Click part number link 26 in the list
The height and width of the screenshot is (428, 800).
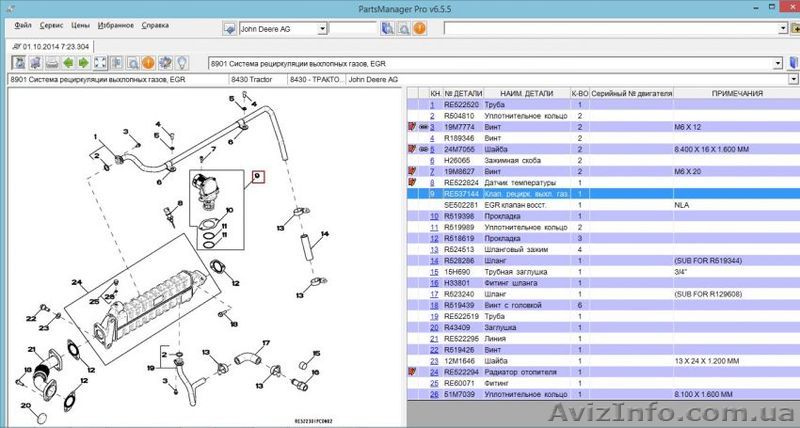[x=434, y=394]
